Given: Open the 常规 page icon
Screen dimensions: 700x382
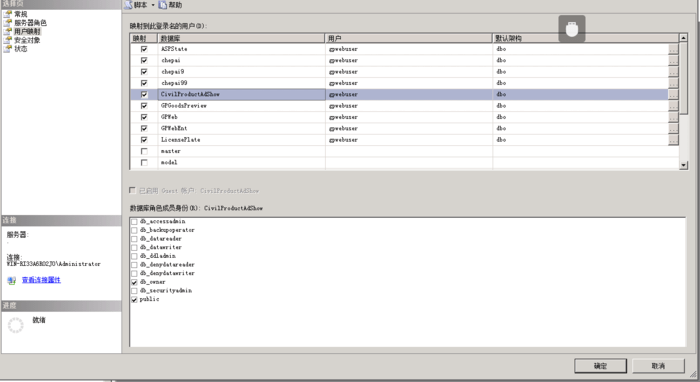Looking at the screenshot, I should click(x=8, y=14).
